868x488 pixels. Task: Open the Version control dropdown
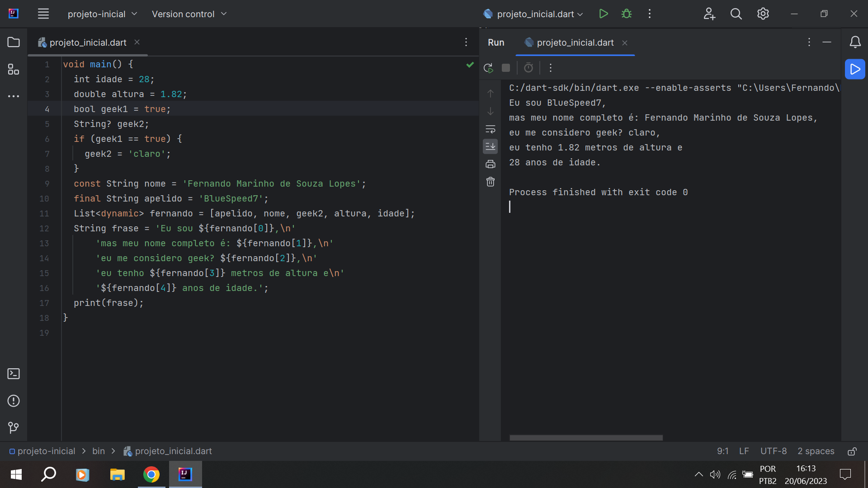189,14
